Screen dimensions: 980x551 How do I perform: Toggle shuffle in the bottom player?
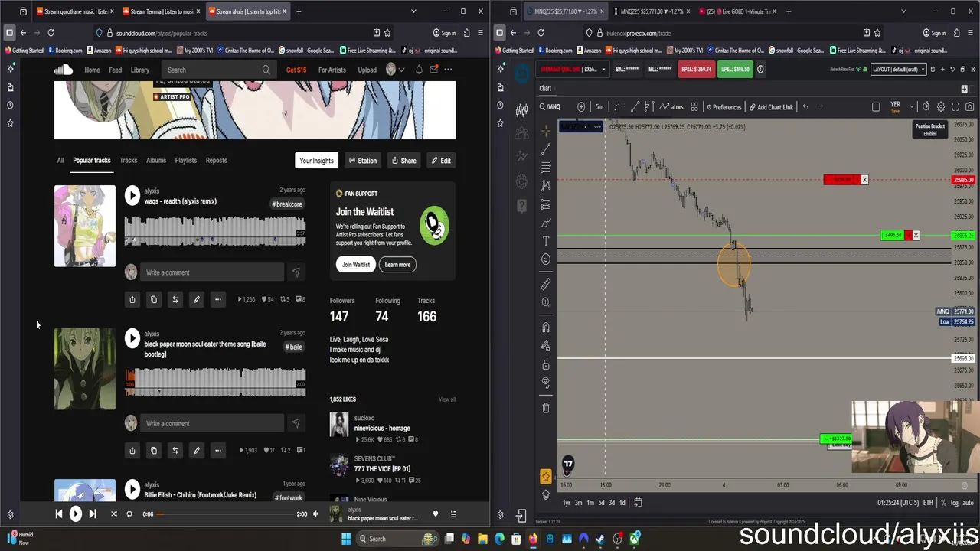(x=114, y=514)
